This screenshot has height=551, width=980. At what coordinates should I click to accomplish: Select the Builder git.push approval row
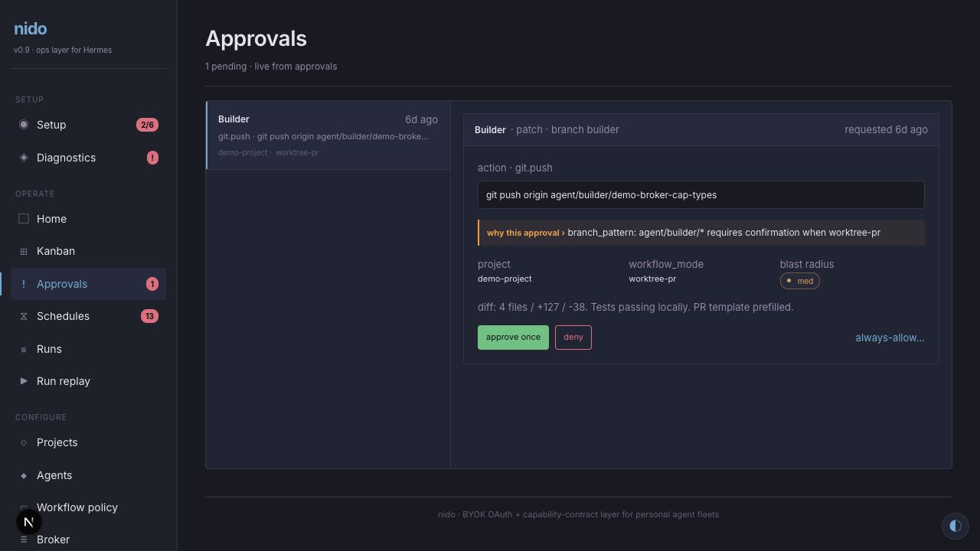click(328, 135)
